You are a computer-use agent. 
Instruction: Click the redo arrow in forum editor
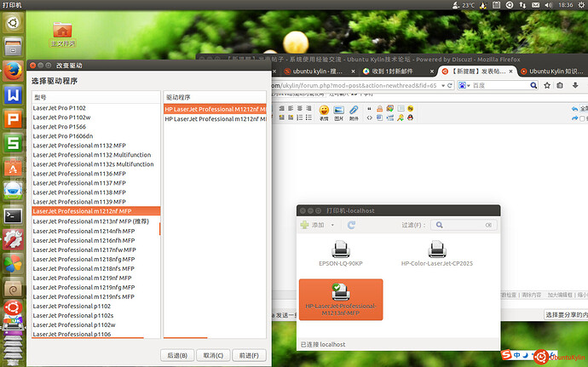click(x=574, y=118)
